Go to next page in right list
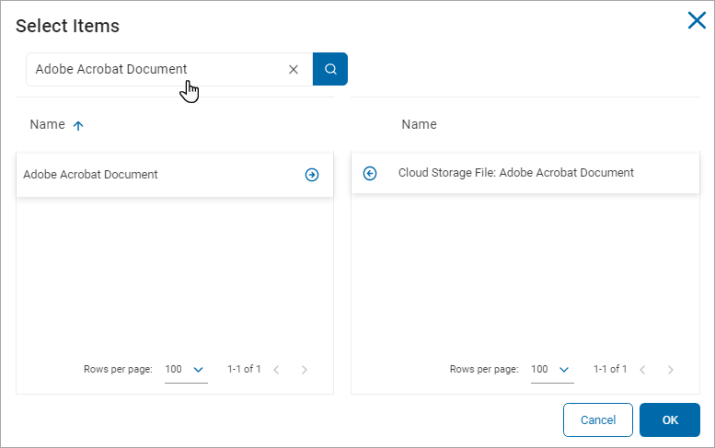Screen dimensions: 715x448 [x=670, y=370]
